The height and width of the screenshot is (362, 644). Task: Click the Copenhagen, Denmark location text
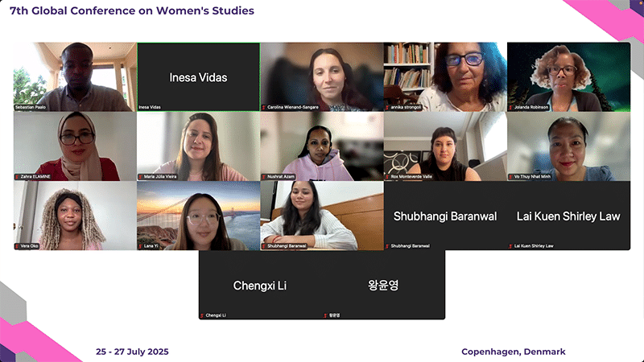[514, 352]
